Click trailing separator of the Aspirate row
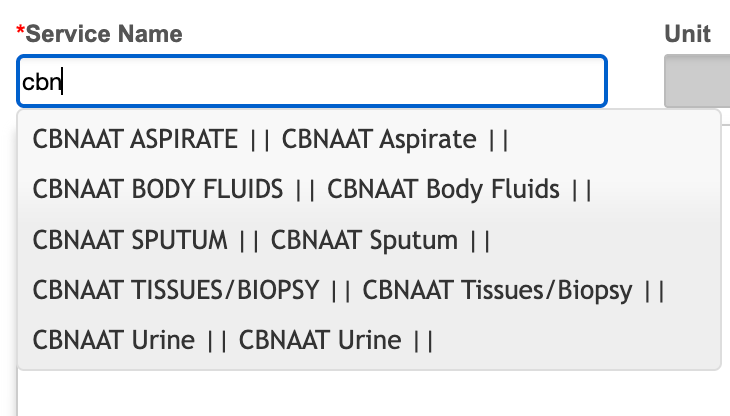 click(x=499, y=139)
